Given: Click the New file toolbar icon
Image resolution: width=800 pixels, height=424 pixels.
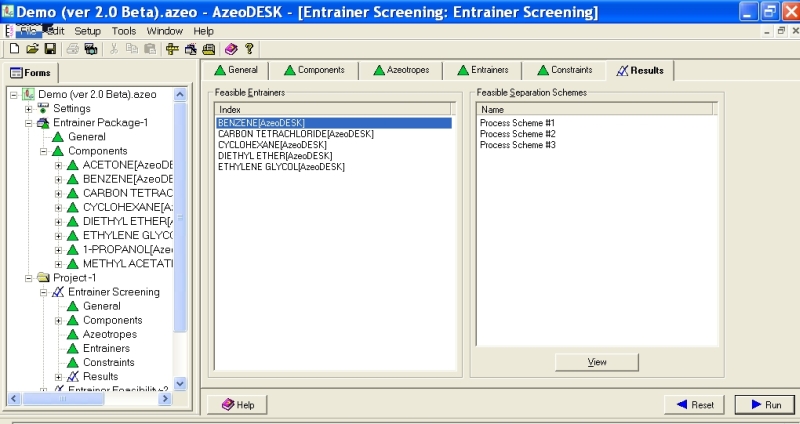Looking at the screenshot, I should click(14, 48).
